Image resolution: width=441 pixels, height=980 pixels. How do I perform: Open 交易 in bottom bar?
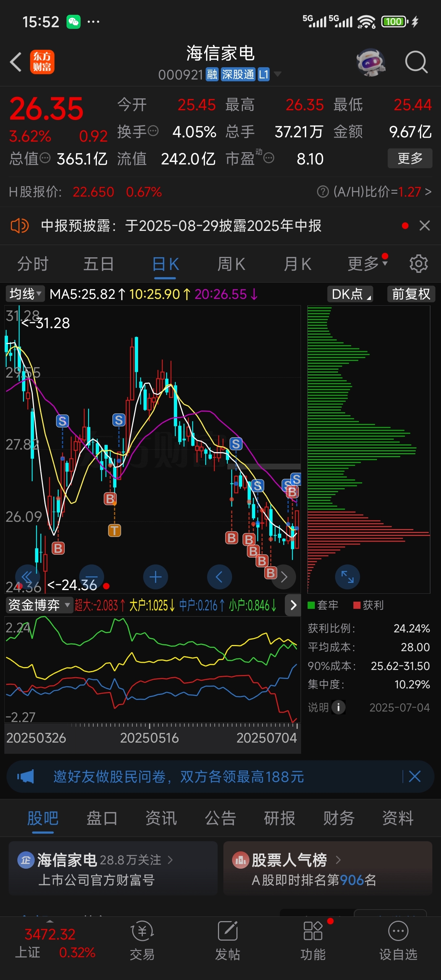coord(142,941)
